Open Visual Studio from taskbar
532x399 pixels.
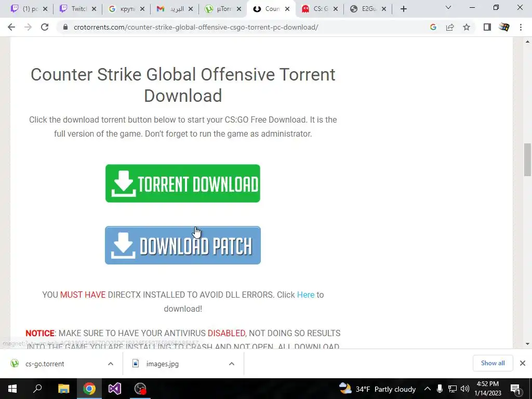click(115, 389)
